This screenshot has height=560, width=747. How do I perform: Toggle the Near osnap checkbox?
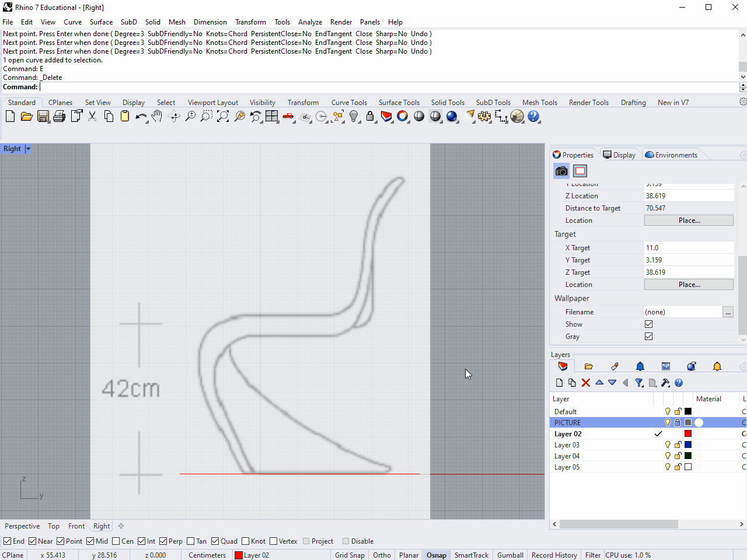[x=33, y=541]
